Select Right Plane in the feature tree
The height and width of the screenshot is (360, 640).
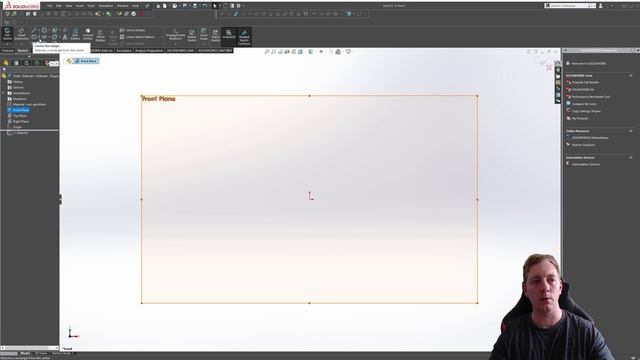click(x=18, y=122)
